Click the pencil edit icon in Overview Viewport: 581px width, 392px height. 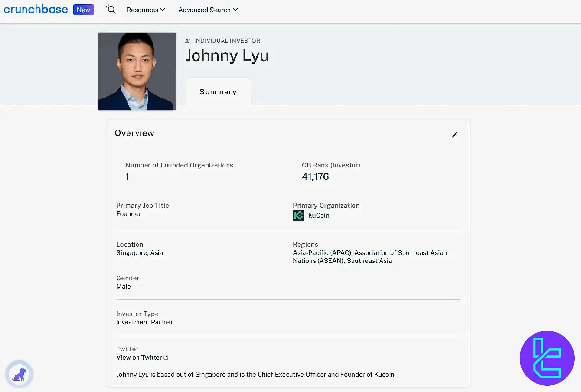pyautogui.click(x=455, y=135)
